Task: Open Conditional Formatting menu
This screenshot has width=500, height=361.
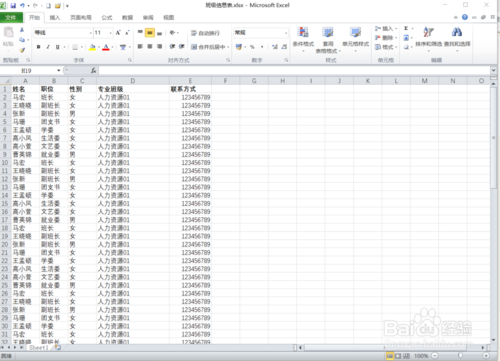Action: pyautogui.click(x=303, y=39)
